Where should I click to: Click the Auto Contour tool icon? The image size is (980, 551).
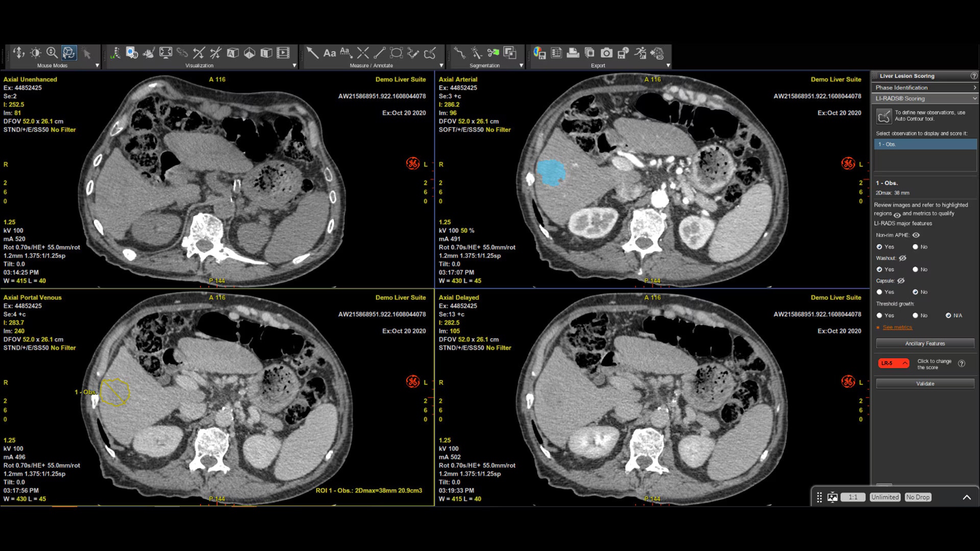[x=884, y=116]
